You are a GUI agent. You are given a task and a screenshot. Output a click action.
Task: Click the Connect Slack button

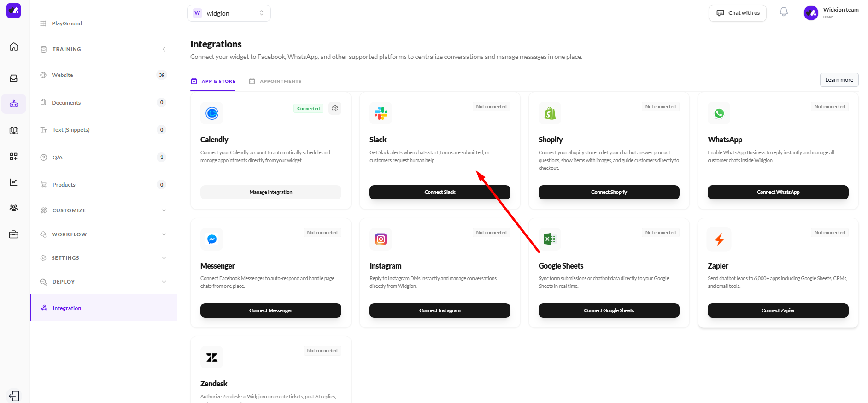[x=440, y=192]
